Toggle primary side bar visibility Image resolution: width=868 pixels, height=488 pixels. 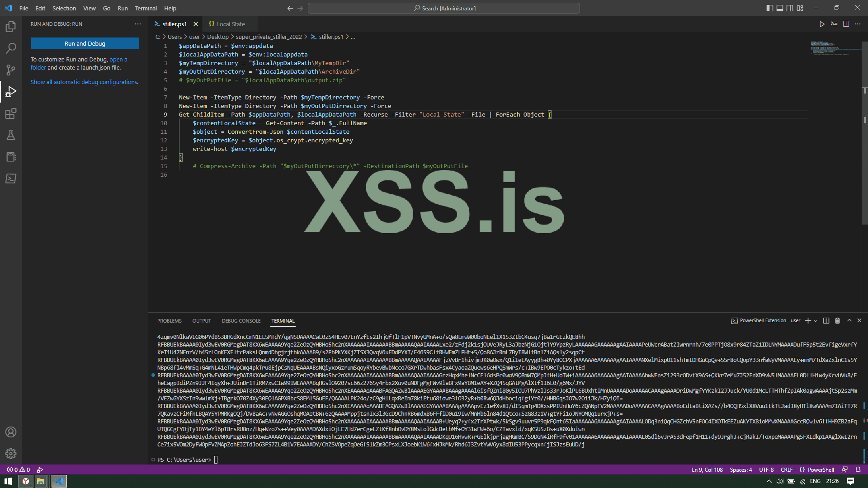click(x=770, y=8)
